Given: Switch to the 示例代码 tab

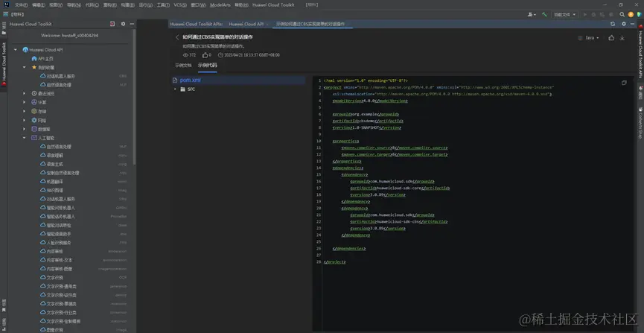Looking at the screenshot, I should click(x=208, y=65).
